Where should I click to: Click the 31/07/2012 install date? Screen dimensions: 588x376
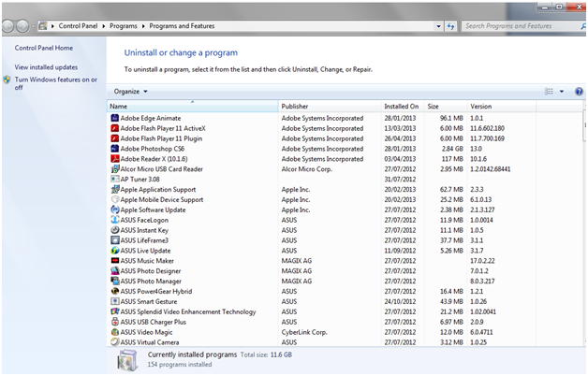coord(400,180)
